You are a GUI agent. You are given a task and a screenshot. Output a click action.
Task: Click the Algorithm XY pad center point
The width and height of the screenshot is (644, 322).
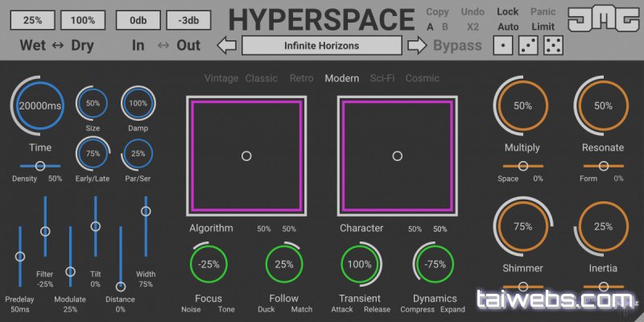(x=246, y=155)
